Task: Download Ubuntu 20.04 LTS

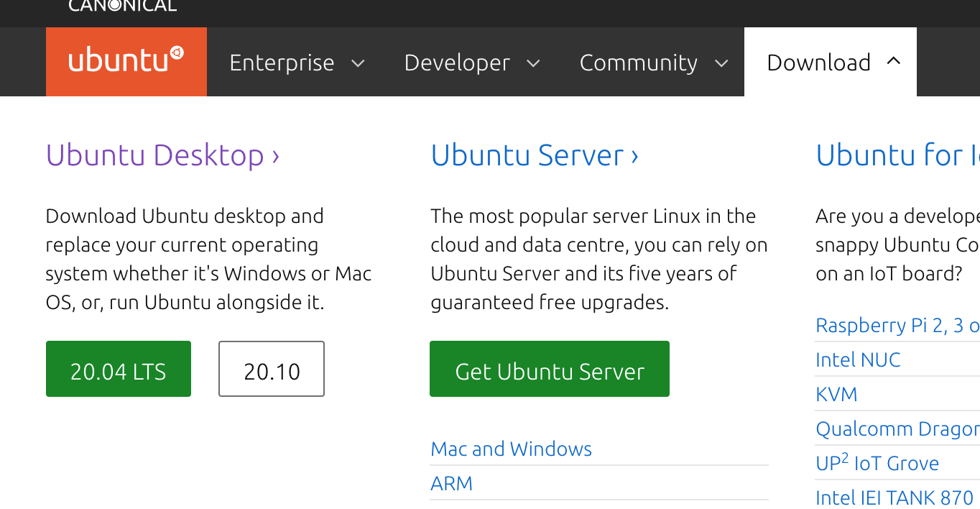Action: (119, 369)
